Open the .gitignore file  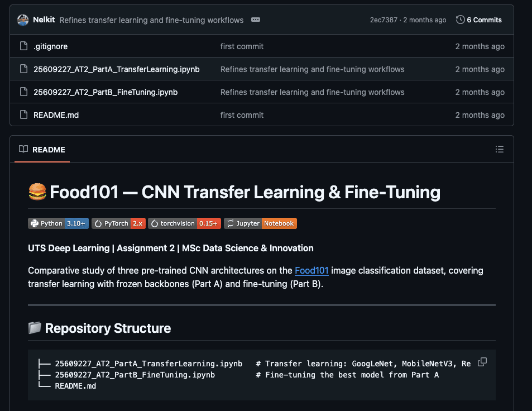pyautogui.click(x=51, y=46)
